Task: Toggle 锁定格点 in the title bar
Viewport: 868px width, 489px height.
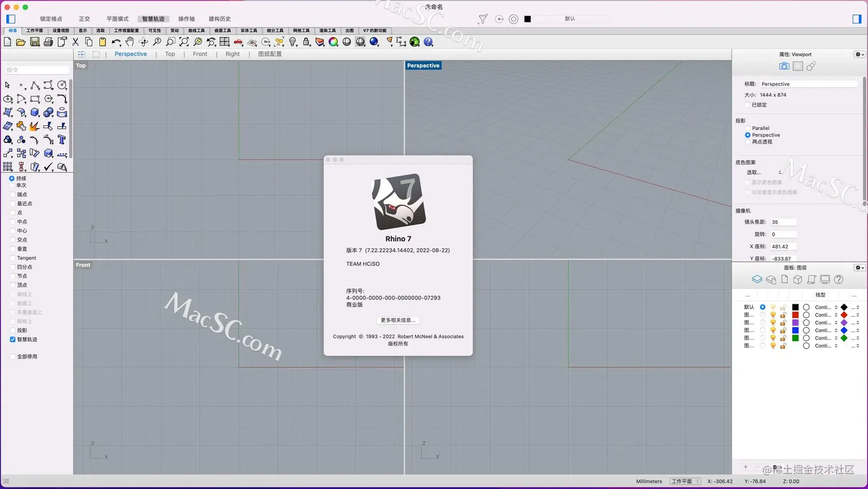Action: [51, 19]
